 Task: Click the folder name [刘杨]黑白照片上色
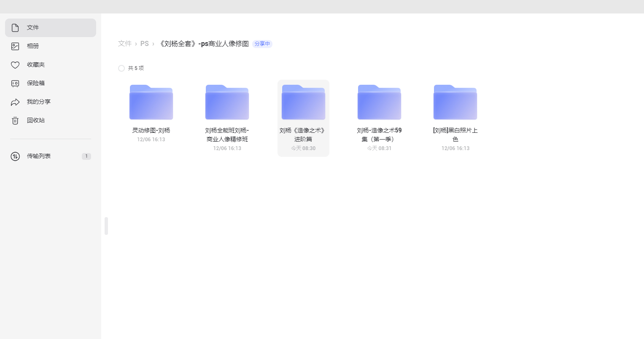[x=455, y=135]
